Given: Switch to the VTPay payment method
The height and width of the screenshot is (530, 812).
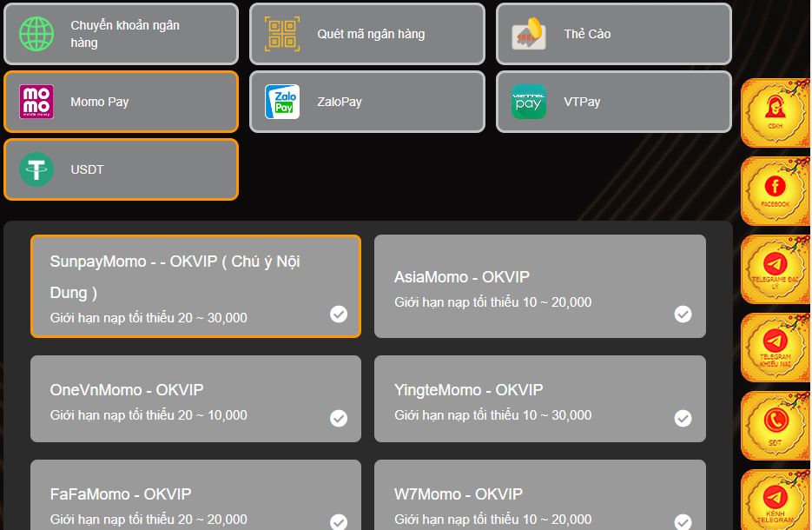Looking at the screenshot, I should point(613,102).
